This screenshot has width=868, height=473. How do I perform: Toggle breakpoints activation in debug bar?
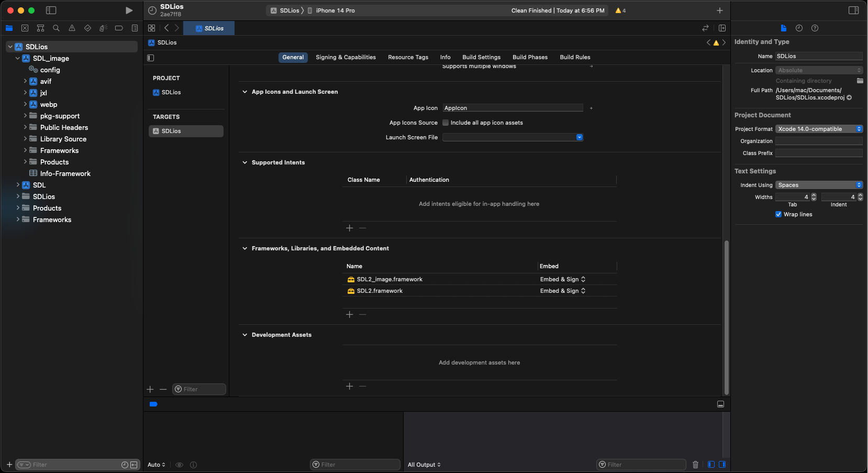tap(153, 404)
